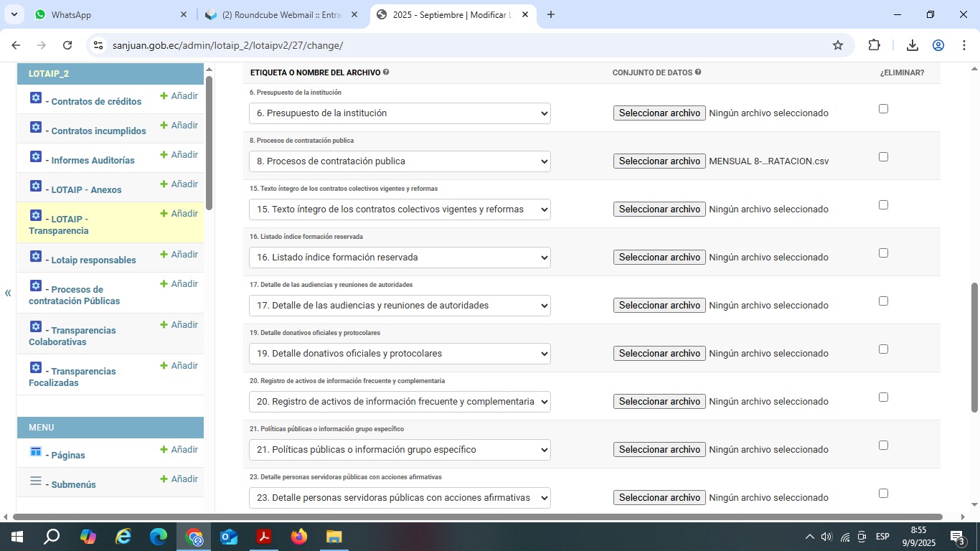Check the Eliminar box for Presupuesto de la institución
This screenshot has height=551, width=980.
coord(883,109)
